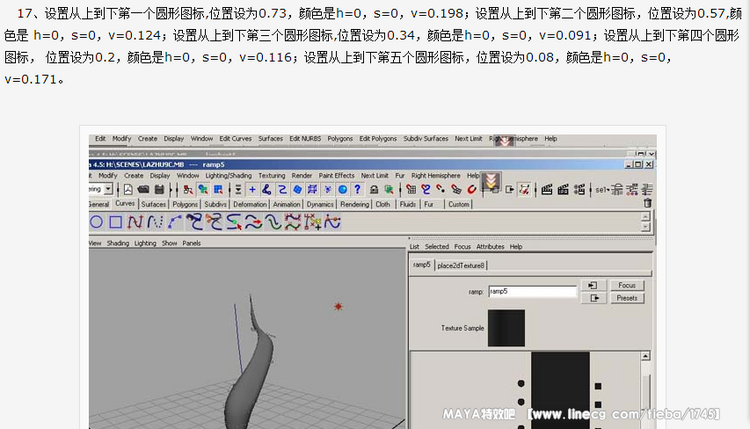Click the input connection arrow button
The height and width of the screenshot is (429, 750).
(593, 285)
